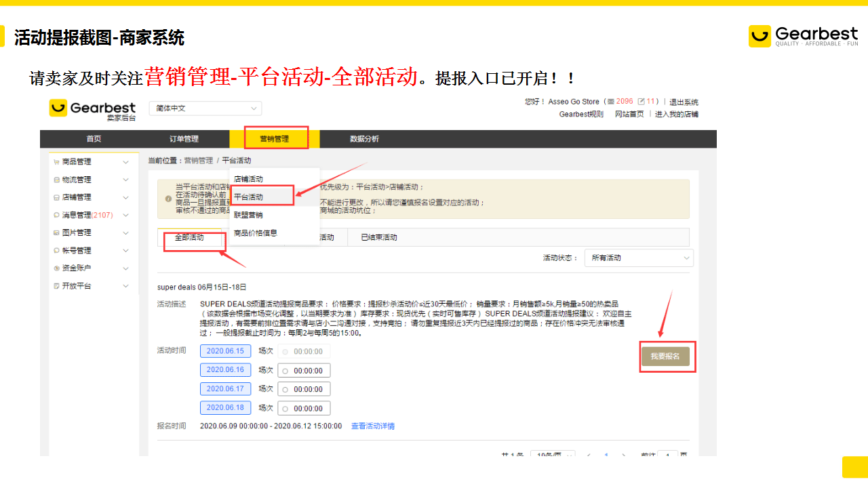This screenshot has height=488, width=868.
Task: Click the picture icon beside 图片管理
Action: pos(56,232)
